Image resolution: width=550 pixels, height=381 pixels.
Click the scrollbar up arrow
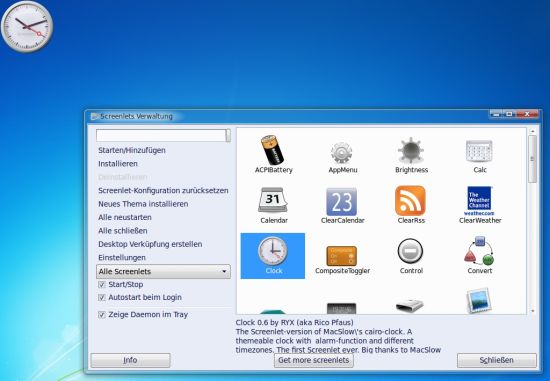pyautogui.click(x=532, y=131)
